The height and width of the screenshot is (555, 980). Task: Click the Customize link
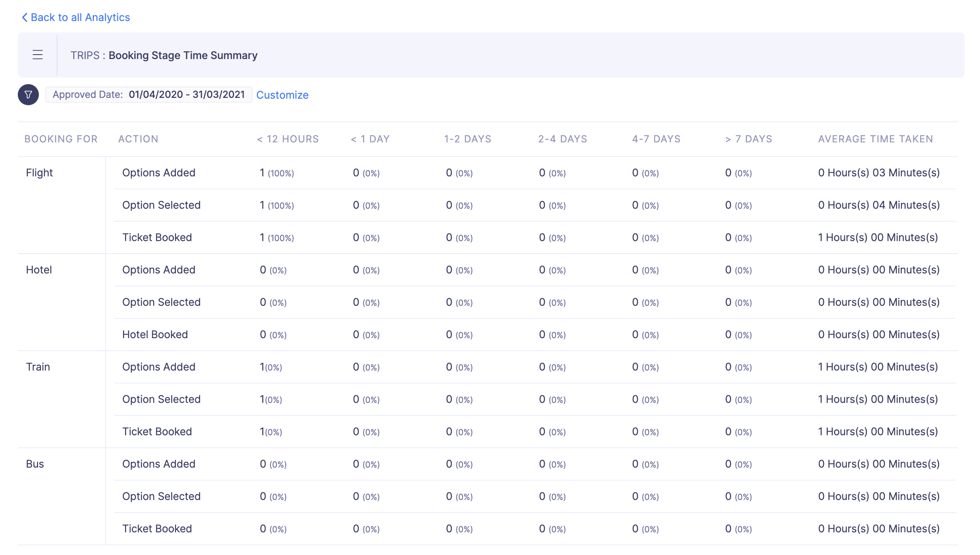(282, 95)
